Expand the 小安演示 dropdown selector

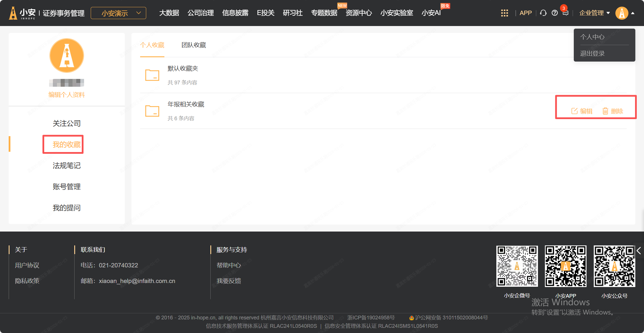118,13
